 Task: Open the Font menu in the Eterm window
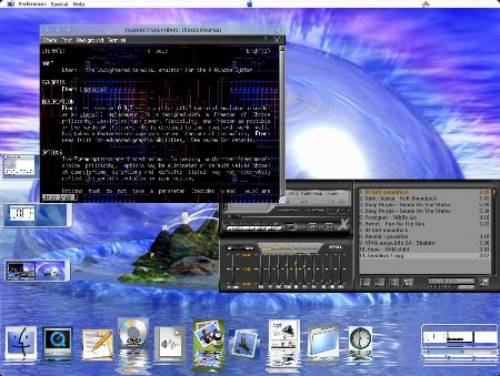pyautogui.click(x=67, y=40)
